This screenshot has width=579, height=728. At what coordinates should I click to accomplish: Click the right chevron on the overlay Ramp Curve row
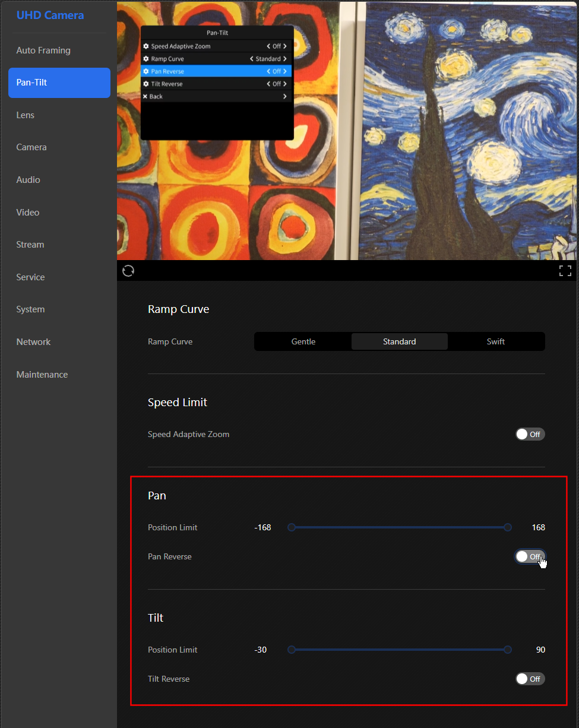[x=285, y=59]
